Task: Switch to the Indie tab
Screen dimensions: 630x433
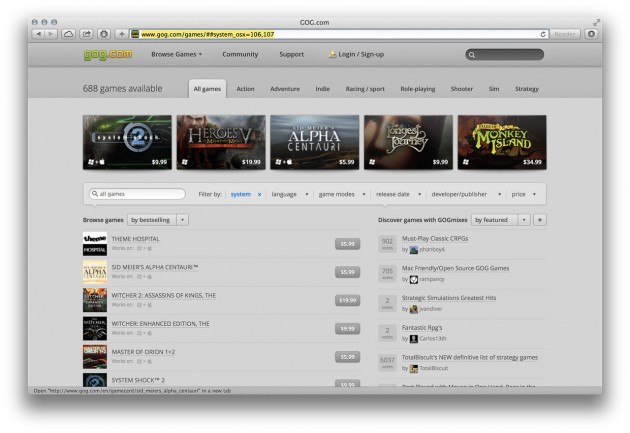Action: (x=323, y=89)
